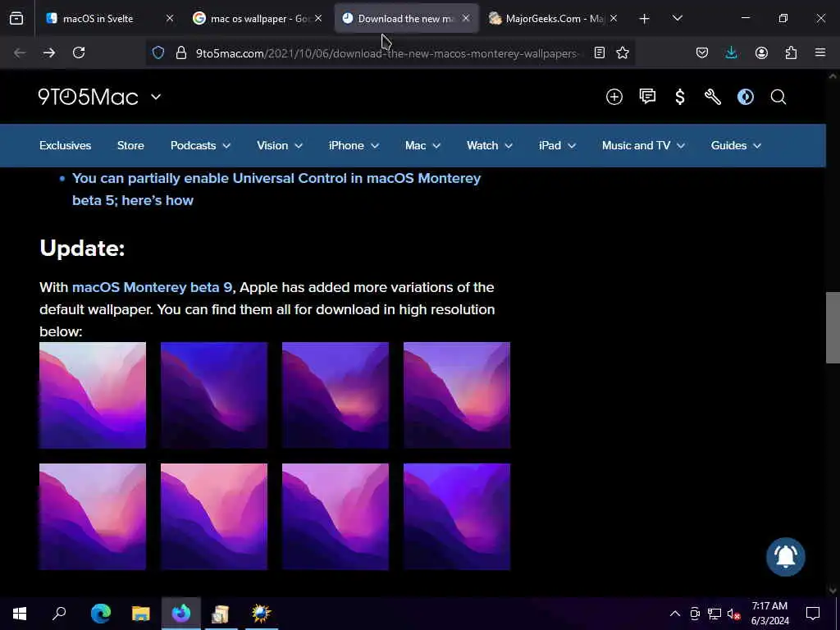Open the Exclusives navigation item
The width and height of the screenshot is (840, 630).
click(x=66, y=146)
